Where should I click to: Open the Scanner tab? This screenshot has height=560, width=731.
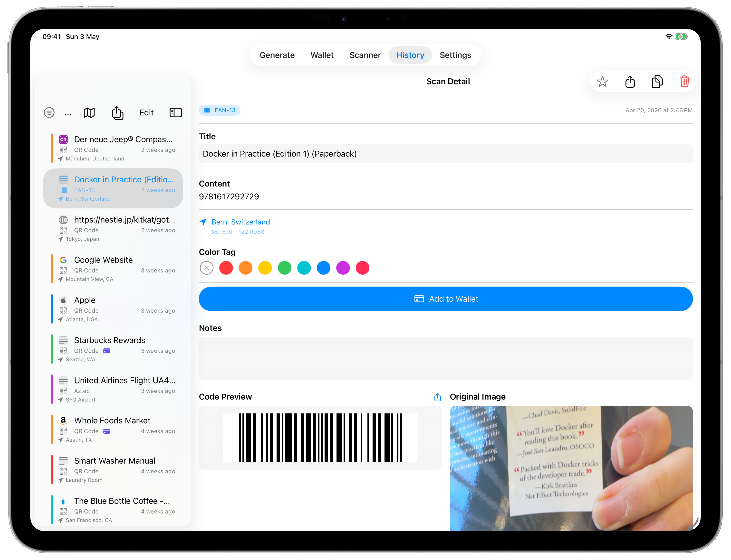[x=365, y=55]
